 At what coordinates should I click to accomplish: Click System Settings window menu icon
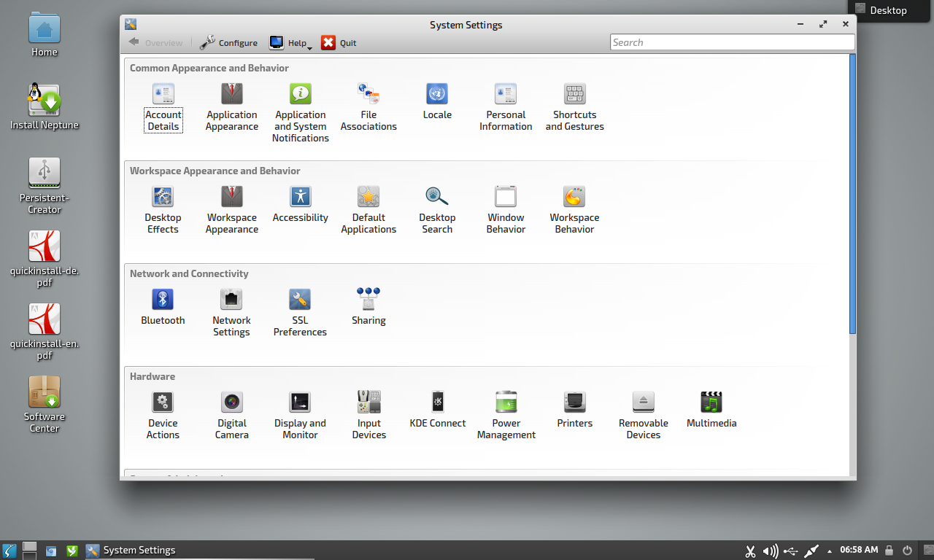[x=131, y=24]
